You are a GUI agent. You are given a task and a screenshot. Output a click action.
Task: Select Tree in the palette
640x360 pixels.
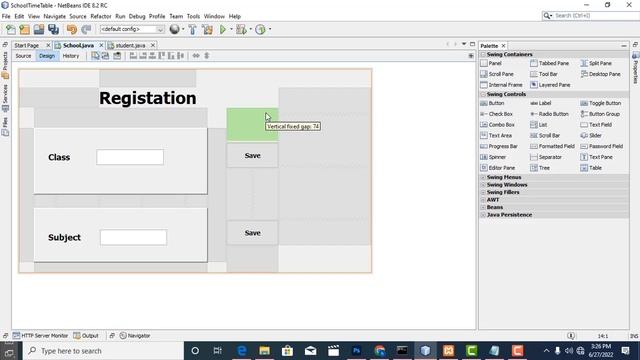click(x=540, y=168)
